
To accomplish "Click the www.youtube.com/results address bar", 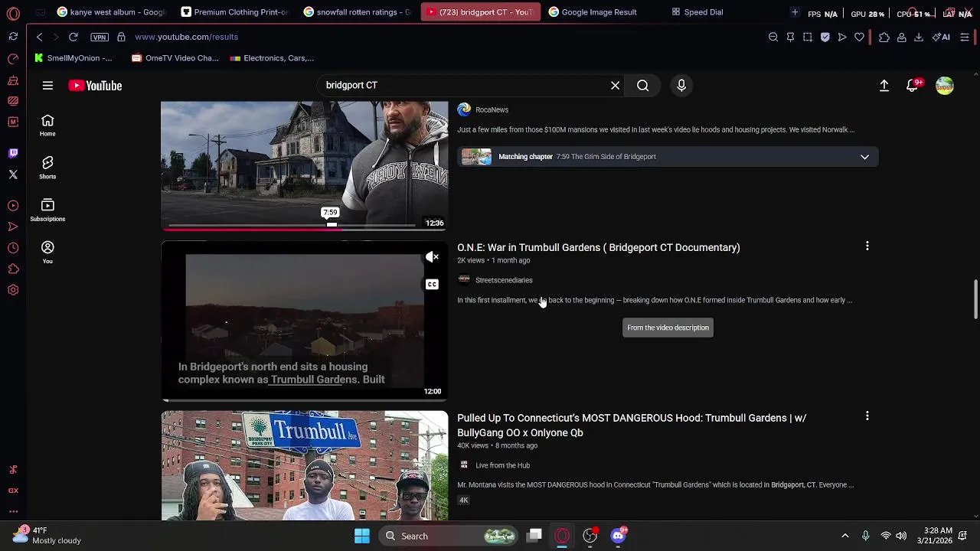I will 186,37.
